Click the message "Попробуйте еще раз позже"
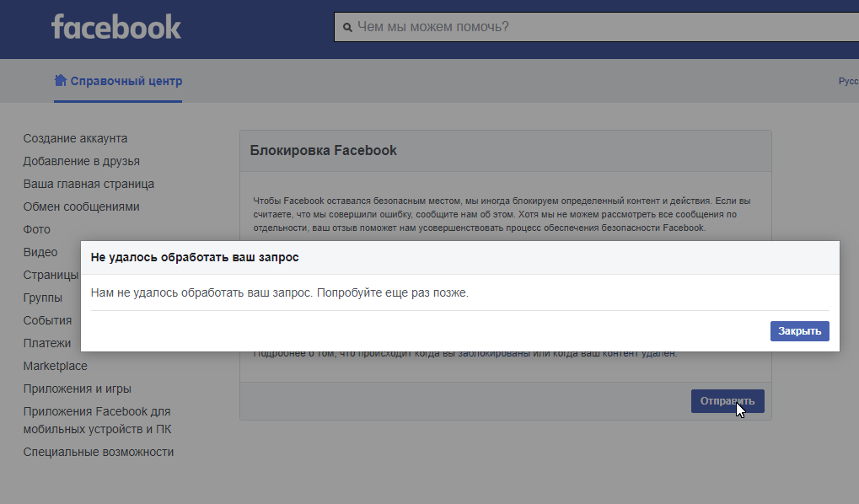The height and width of the screenshot is (504, 859). coord(392,292)
